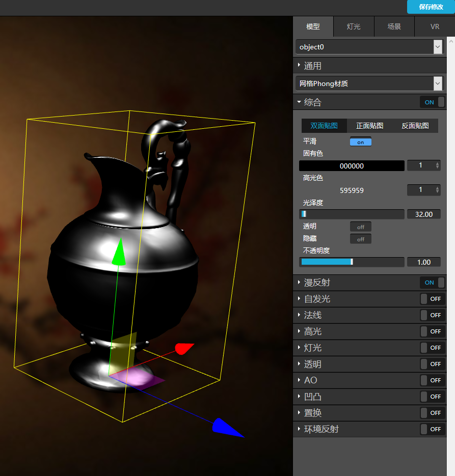The image size is (455, 476).
Task: Open the 网格Phong材质 material dropdown
Action: (x=369, y=83)
